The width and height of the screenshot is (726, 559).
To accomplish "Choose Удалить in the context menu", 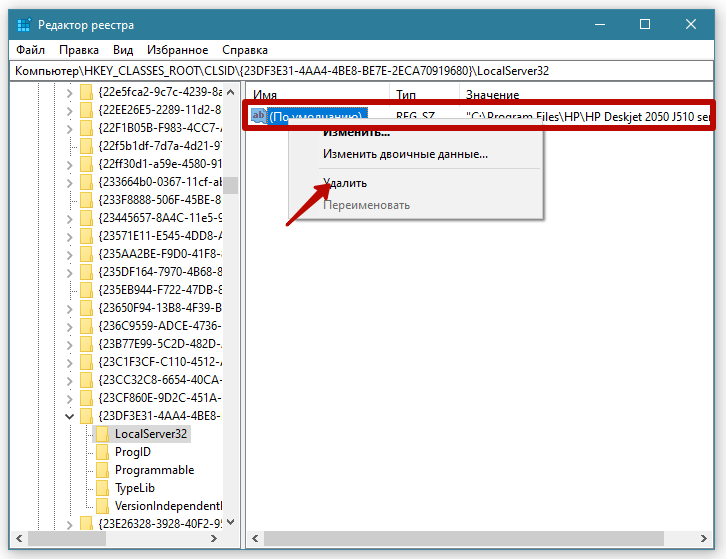I will tap(345, 184).
